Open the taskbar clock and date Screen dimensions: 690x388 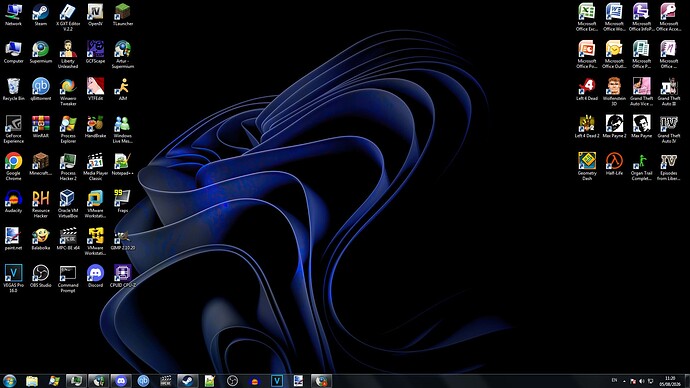[x=670, y=381]
